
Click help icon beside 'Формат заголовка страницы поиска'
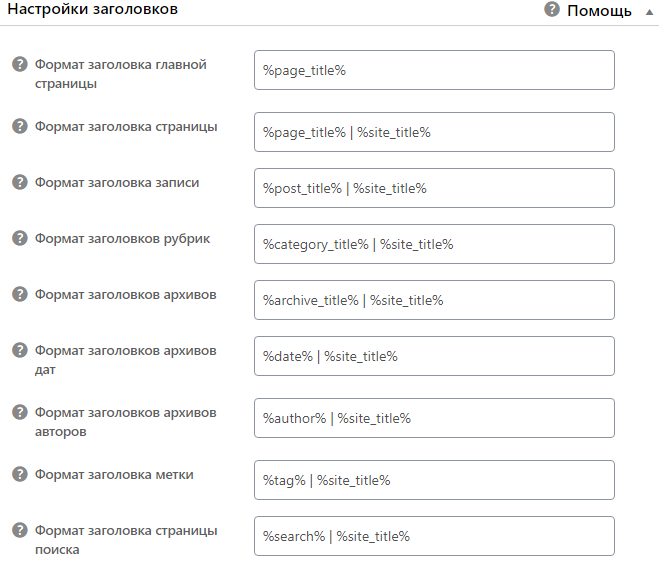click(19, 531)
